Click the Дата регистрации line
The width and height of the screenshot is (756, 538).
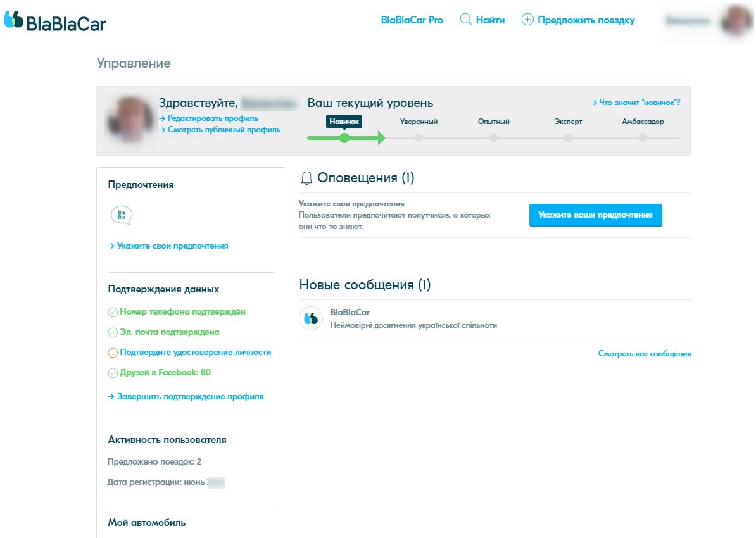tap(166, 482)
